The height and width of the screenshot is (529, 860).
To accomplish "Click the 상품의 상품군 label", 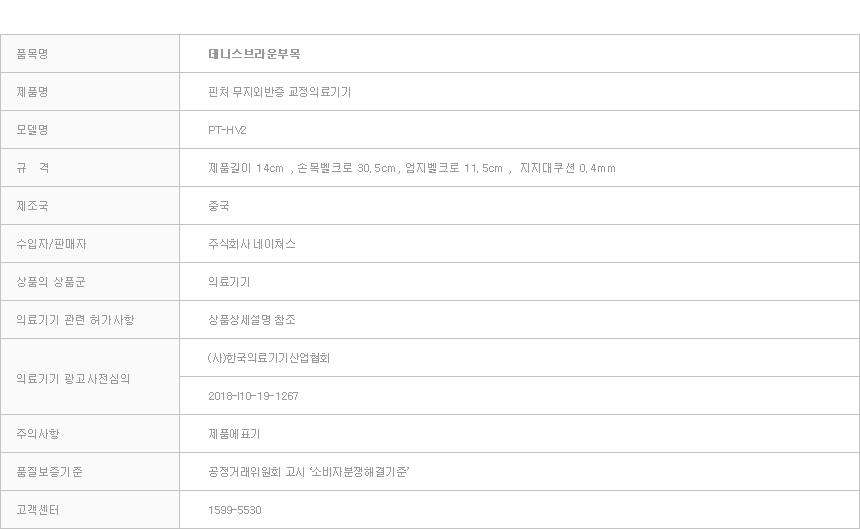I will [51, 282].
